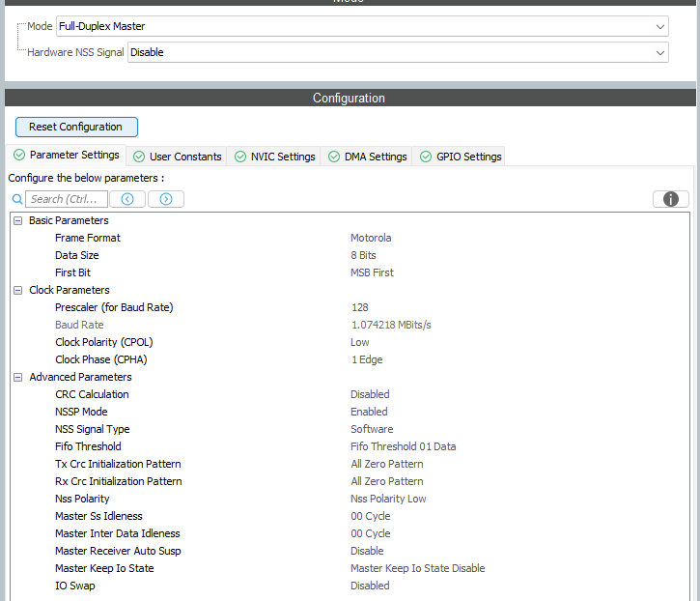The width and height of the screenshot is (700, 601).
Task: Select Master Inter Data Idleness 00 Cycle value
Action: (x=371, y=534)
